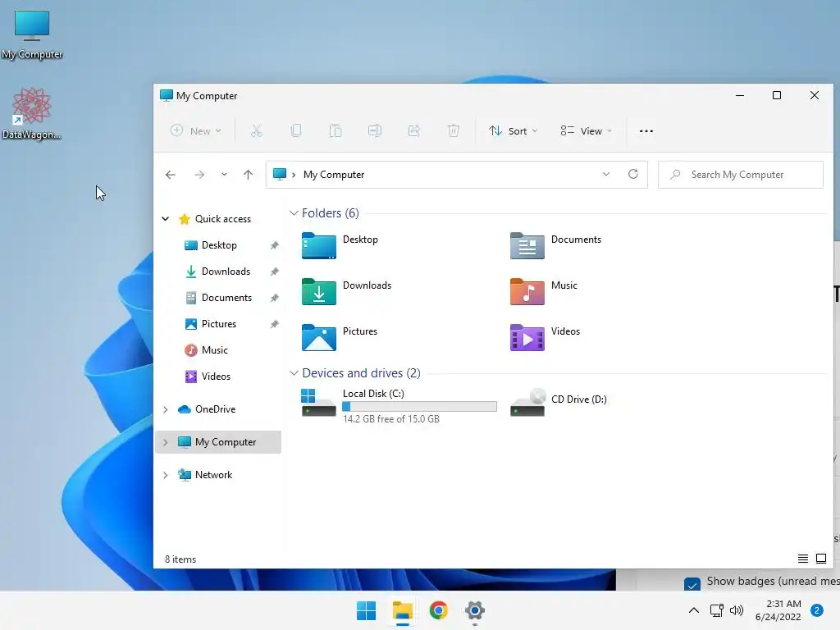The width and height of the screenshot is (840, 630).
Task: Open the notification badge in taskbar
Action: click(817, 610)
